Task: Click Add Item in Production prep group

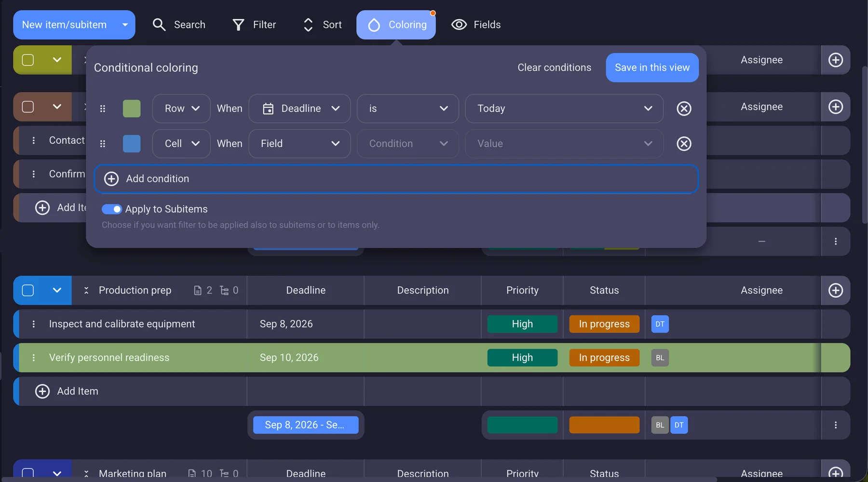Action: pyautogui.click(x=77, y=391)
